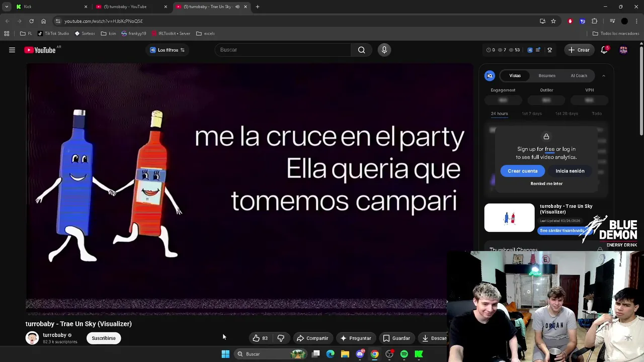This screenshot has width=644, height=362.
Task: Click the Suscribirse button
Action: point(104,338)
